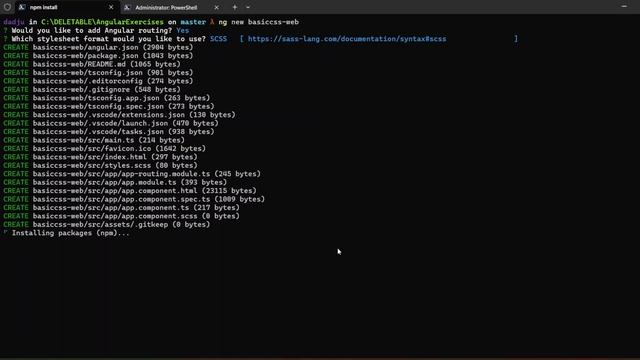The image size is (640, 360).
Task: Click the username 'dadju' in the prompt
Action: (14, 22)
